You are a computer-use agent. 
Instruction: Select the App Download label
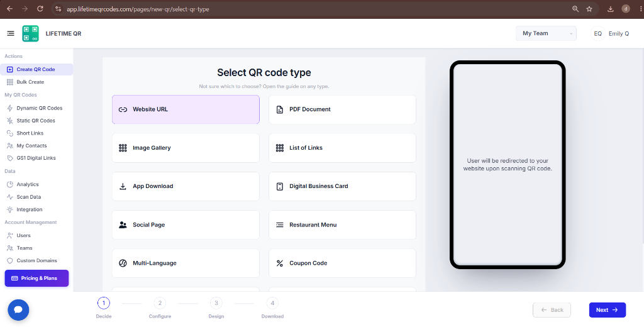(153, 187)
